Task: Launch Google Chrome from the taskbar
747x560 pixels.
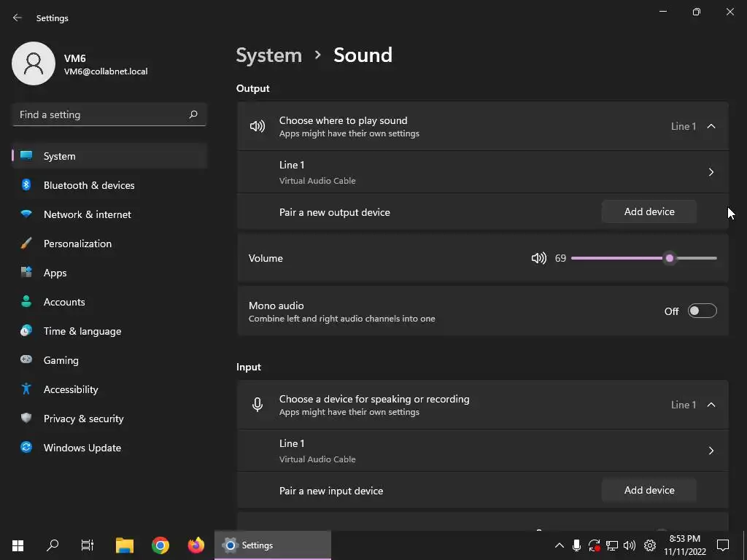Action: point(160,545)
